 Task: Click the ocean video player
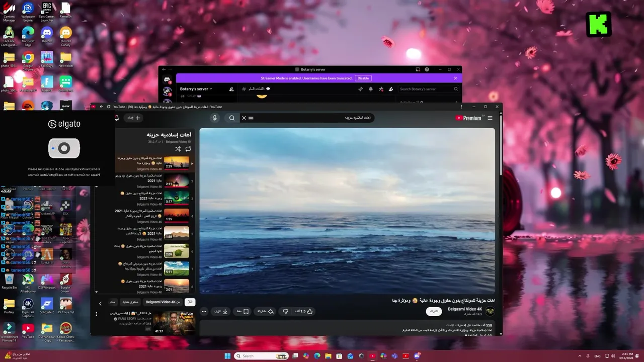(x=347, y=211)
